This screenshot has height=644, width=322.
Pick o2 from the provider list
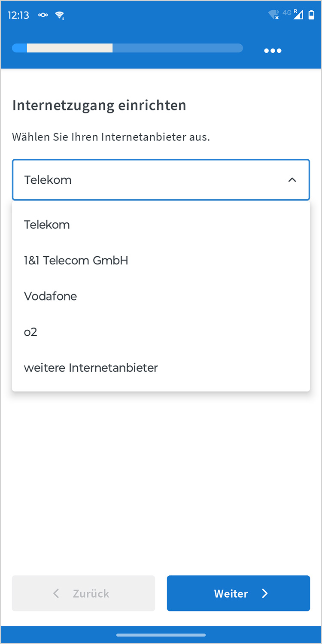coord(30,332)
